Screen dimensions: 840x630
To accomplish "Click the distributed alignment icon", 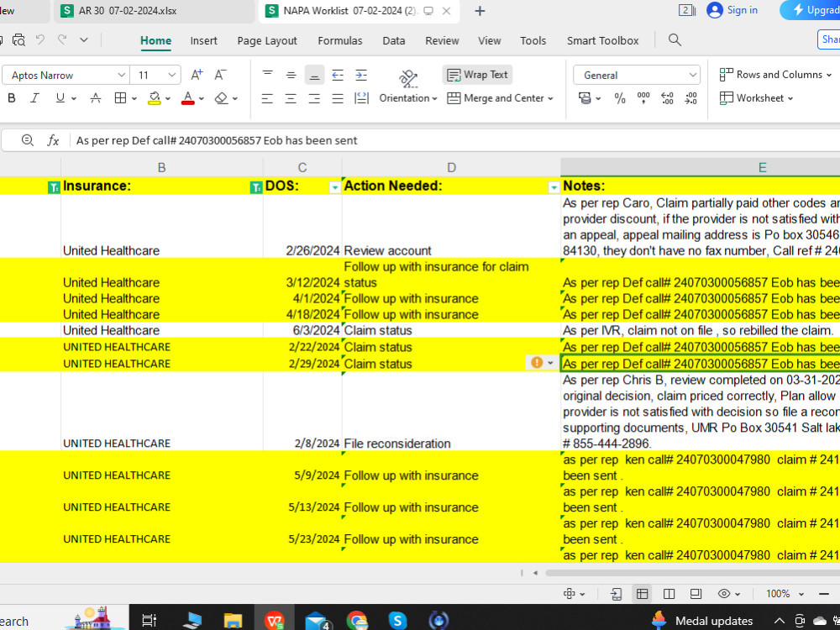I will 361,98.
